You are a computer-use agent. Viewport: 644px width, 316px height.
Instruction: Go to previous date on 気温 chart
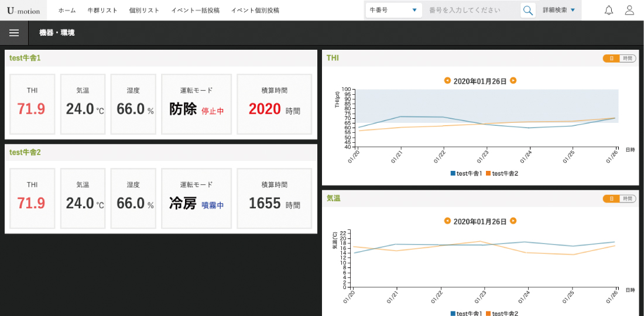point(447,221)
